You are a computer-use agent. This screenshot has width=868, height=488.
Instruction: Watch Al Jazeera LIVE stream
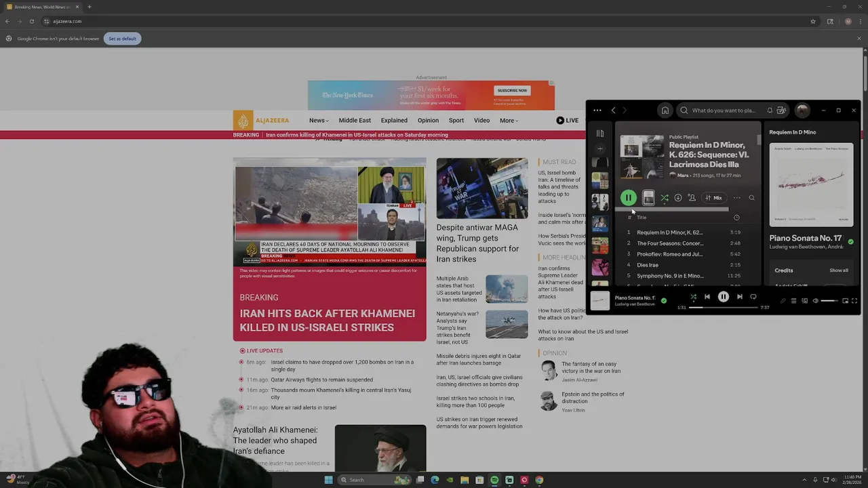pyautogui.click(x=568, y=121)
